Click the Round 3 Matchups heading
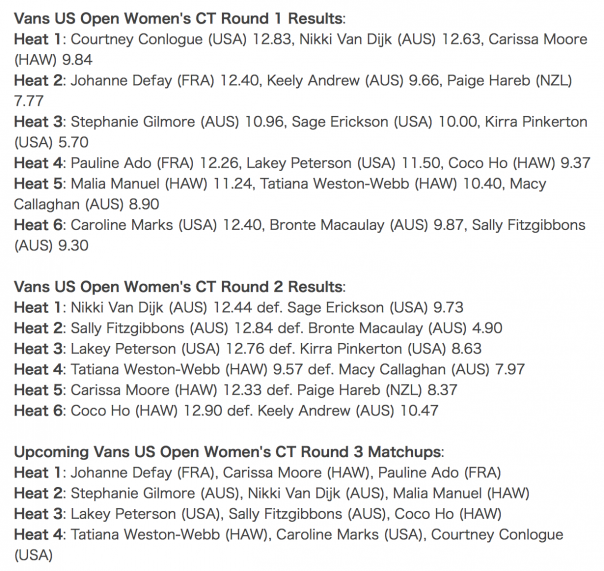This screenshot has height=571, width=604. click(229, 452)
